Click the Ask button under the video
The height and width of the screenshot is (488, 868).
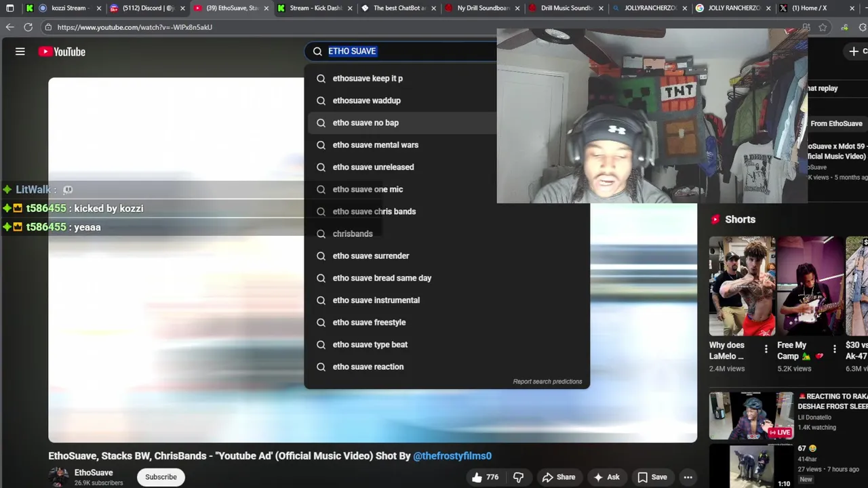pyautogui.click(x=606, y=477)
